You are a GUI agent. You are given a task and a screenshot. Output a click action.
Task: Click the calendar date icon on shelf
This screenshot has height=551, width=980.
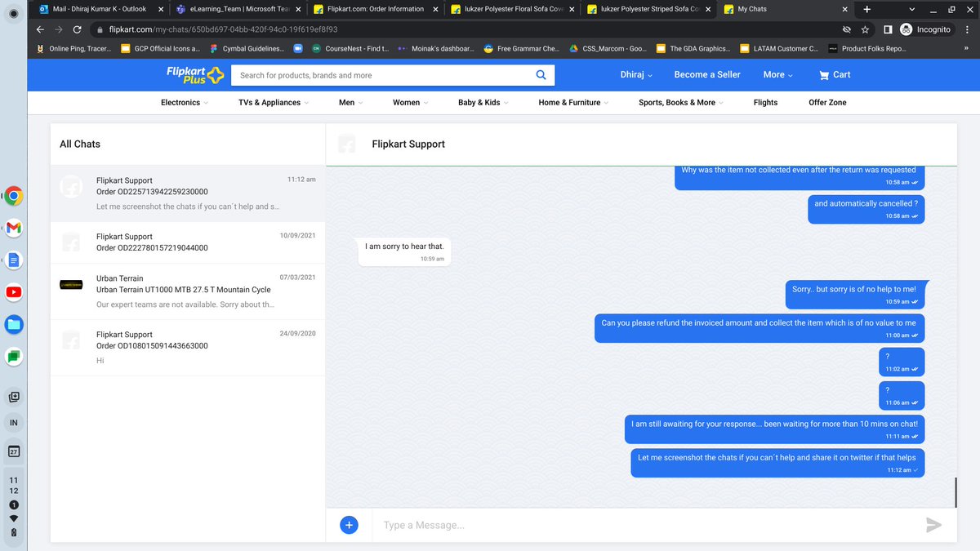pyautogui.click(x=14, y=451)
